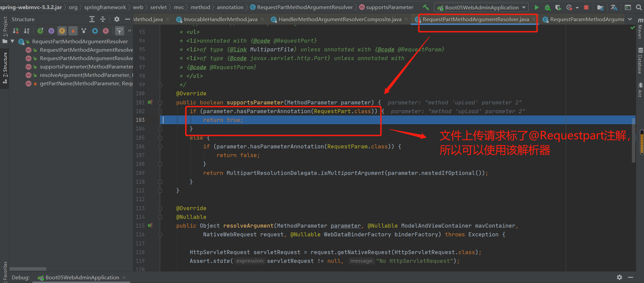644x283 pixels.
Task: Select supportsParameter method in Structure tree
Action: [79, 66]
